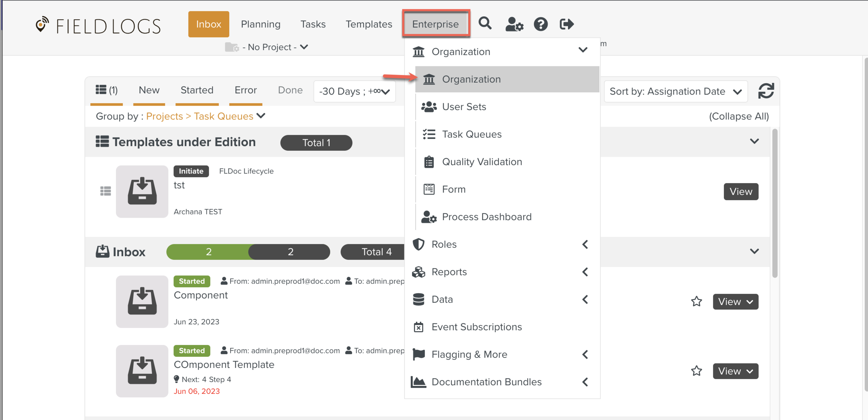Star the Component task
This screenshot has width=868, height=420.
696,301
